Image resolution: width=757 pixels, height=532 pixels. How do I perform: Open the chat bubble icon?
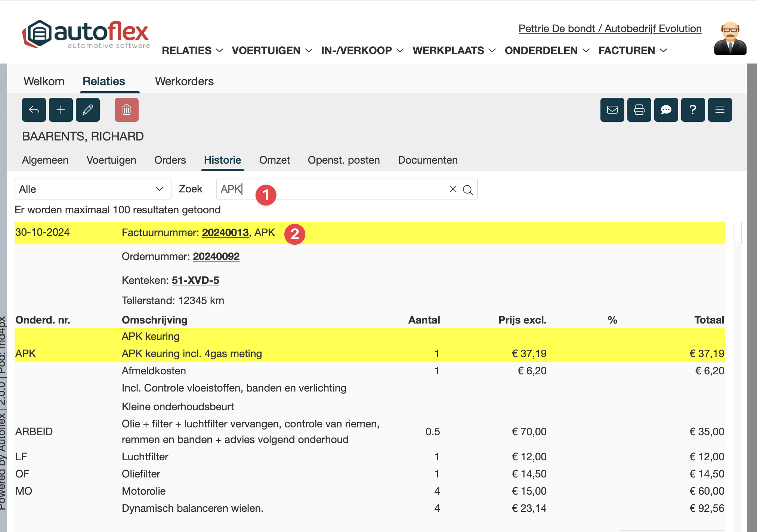point(666,110)
